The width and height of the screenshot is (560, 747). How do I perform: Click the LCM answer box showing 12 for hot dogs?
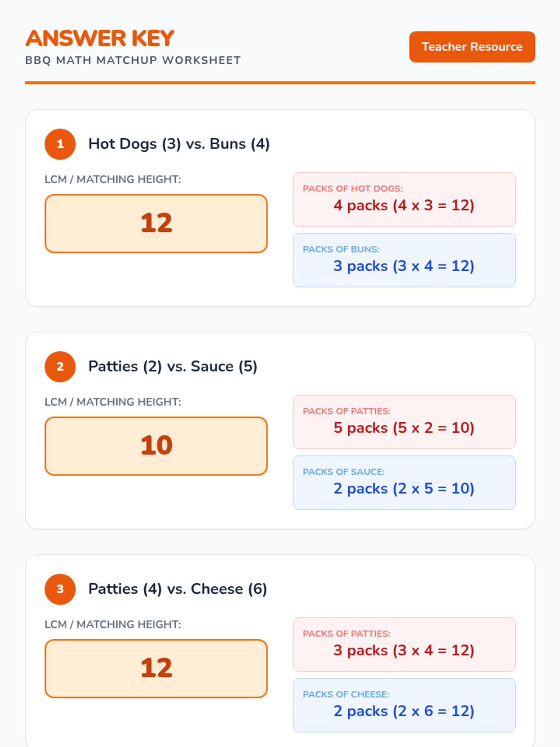click(156, 224)
